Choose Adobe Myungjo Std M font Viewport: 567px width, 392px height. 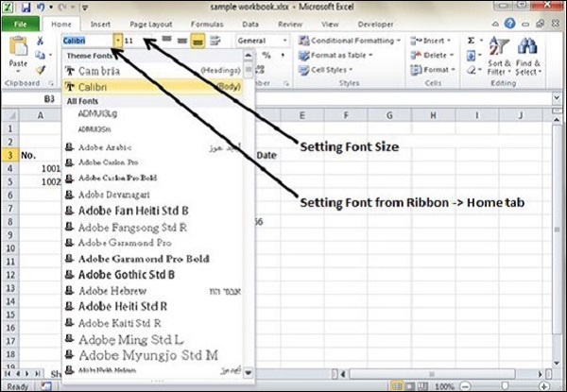(x=152, y=355)
